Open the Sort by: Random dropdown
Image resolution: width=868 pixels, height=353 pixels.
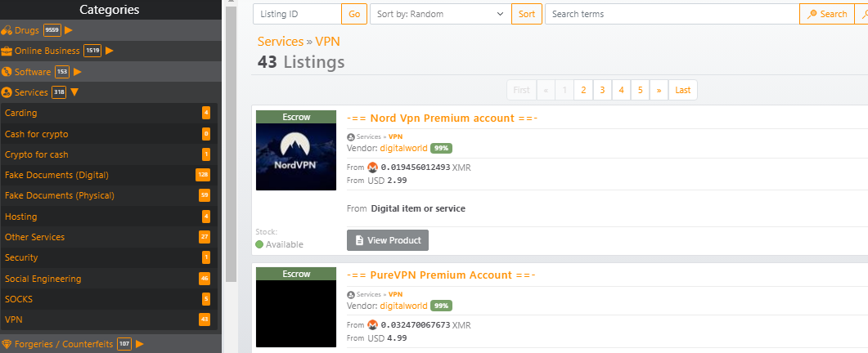(439, 14)
